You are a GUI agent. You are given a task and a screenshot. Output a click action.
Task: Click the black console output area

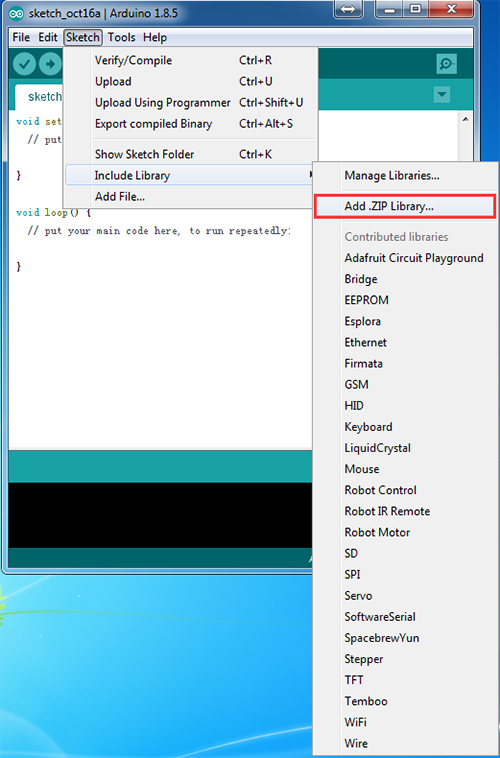pyautogui.click(x=160, y=515)
